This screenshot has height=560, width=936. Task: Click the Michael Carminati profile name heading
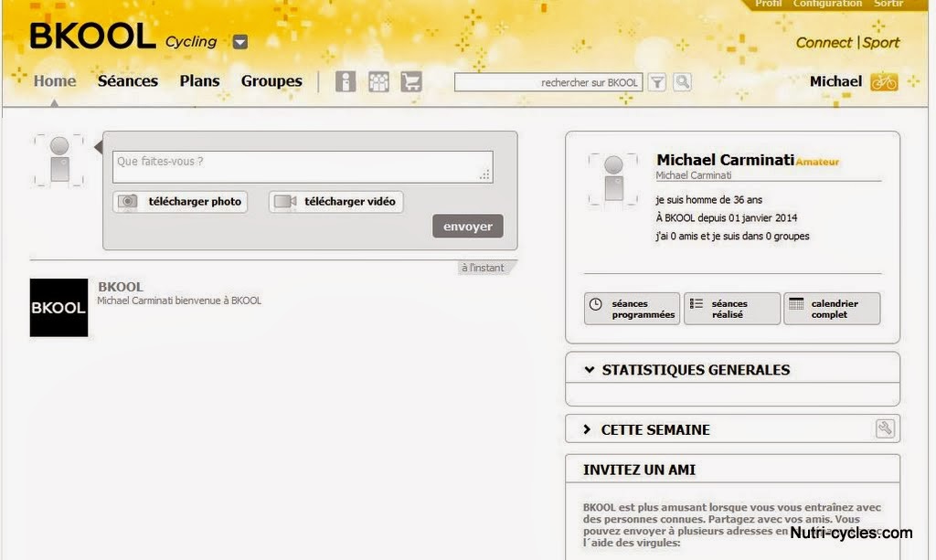tap(725, 160)
